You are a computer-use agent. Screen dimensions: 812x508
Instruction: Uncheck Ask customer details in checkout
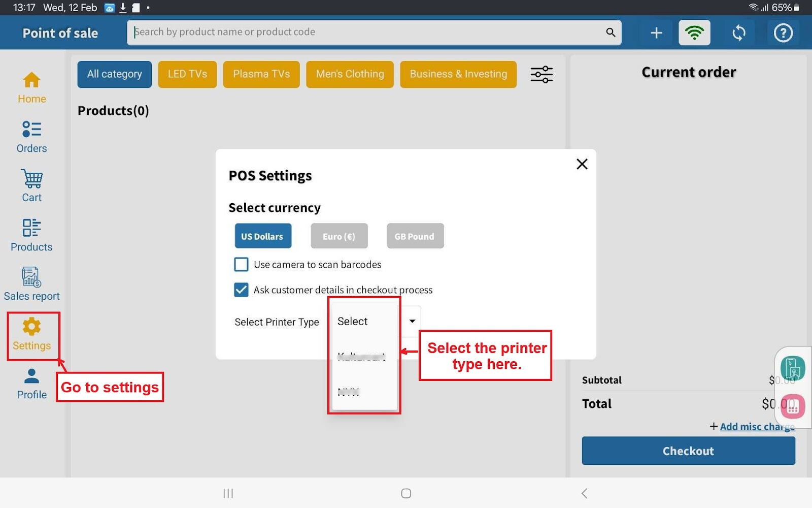[x=241, y=290]
